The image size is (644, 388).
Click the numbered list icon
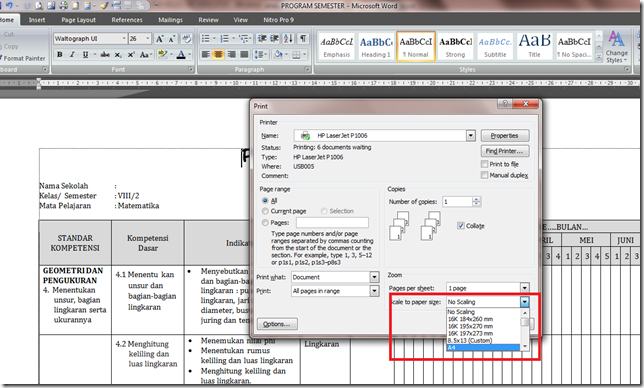224,39
